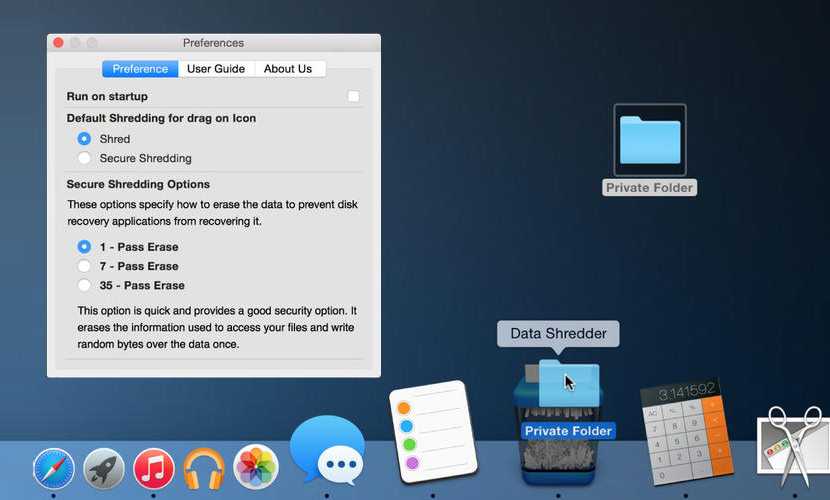This screenshot has height=500, width=830.
Task: Open the Music app in dock
Action: [154, 468]
